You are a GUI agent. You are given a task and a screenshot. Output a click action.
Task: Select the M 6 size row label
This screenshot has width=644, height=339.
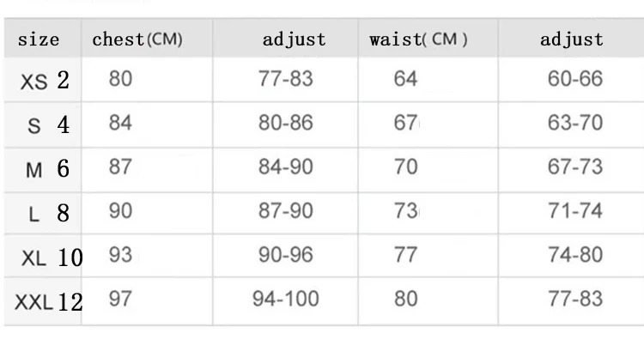coord(47,169)
